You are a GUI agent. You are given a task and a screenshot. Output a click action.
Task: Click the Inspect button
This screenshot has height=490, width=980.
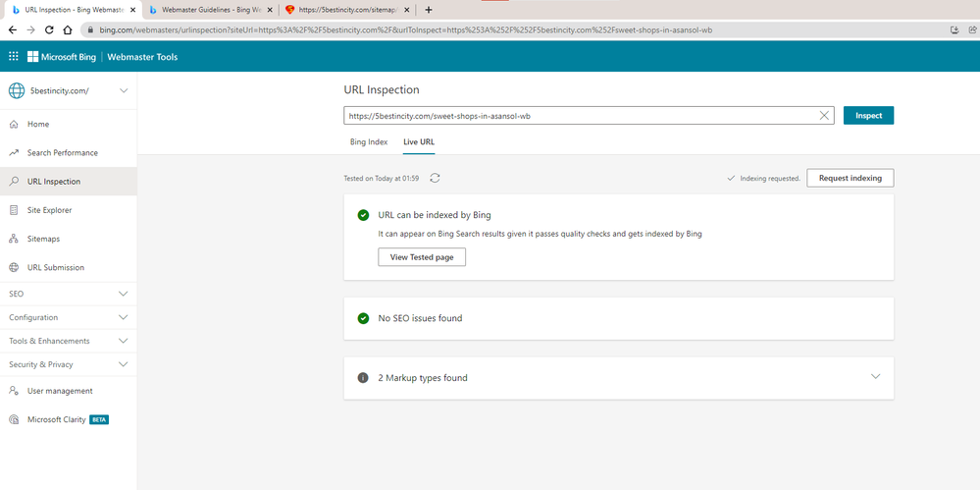869,115
